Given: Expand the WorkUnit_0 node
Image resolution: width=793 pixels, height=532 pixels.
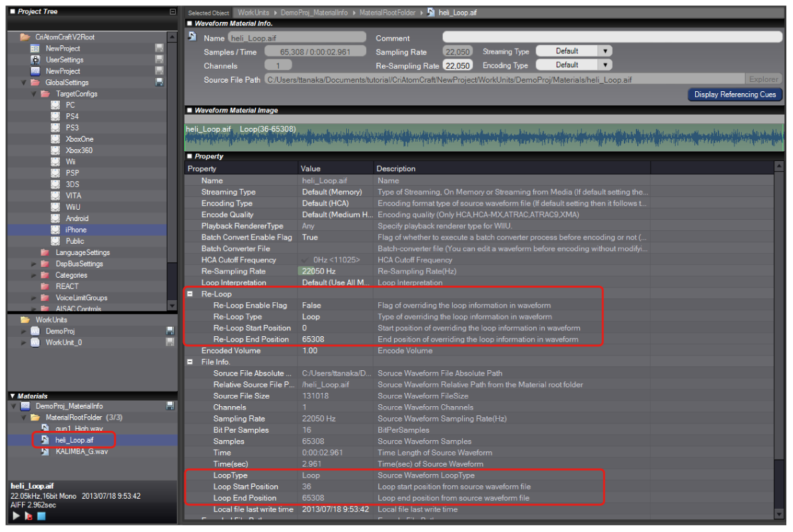Looking at the screenshot, I should point(23,342).
